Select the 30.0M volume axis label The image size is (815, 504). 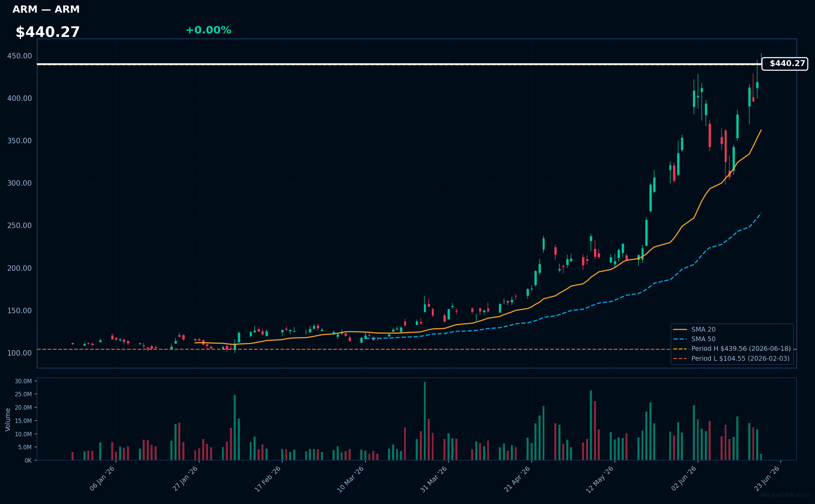tap(23, 381)
